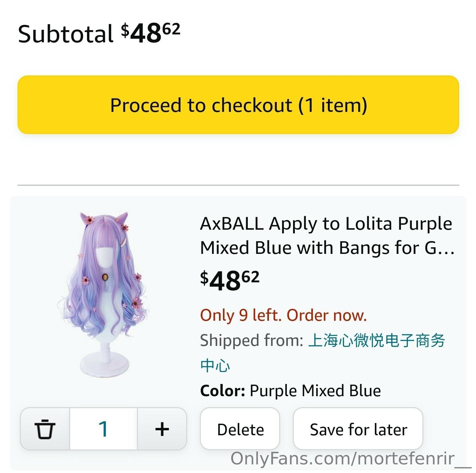Viewport: 476px width, 473px height.
Task: Click the item price $48.62 below the title
Action: (230, 280)
